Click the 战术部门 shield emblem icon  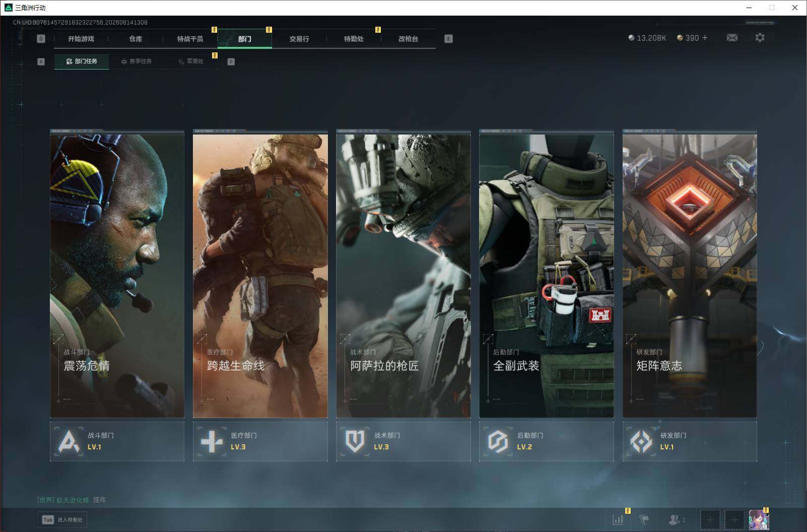[355, 441]
